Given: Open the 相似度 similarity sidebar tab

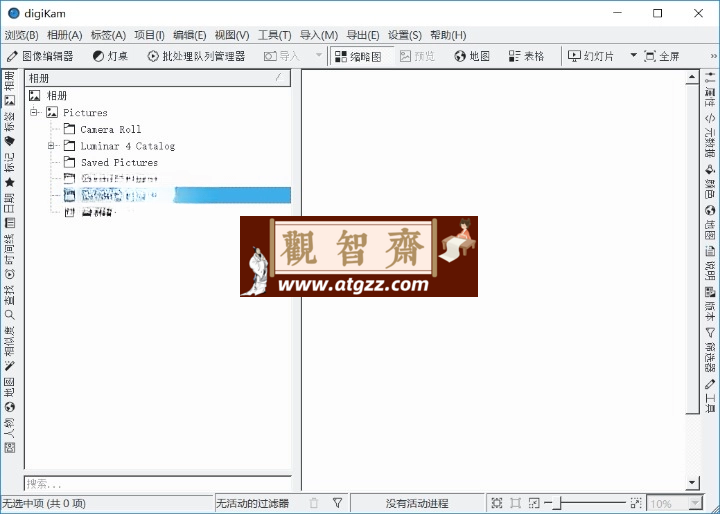Looking at the screenshot, I should tap(9, 349).
